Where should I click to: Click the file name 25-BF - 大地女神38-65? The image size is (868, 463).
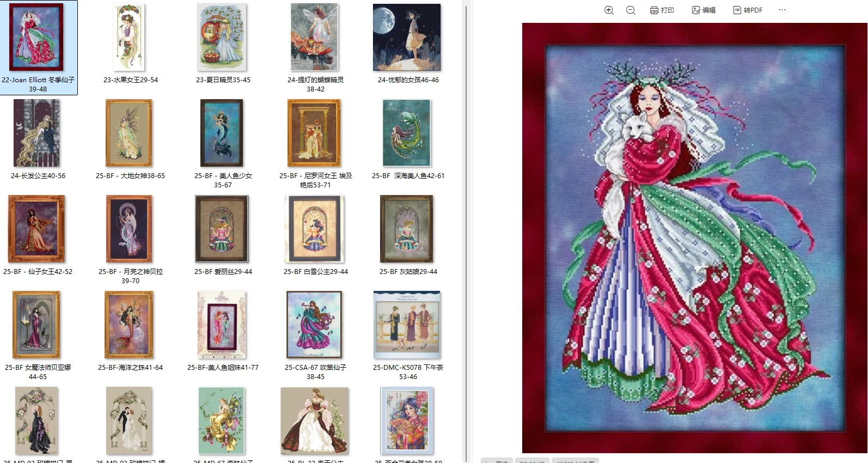130,175
